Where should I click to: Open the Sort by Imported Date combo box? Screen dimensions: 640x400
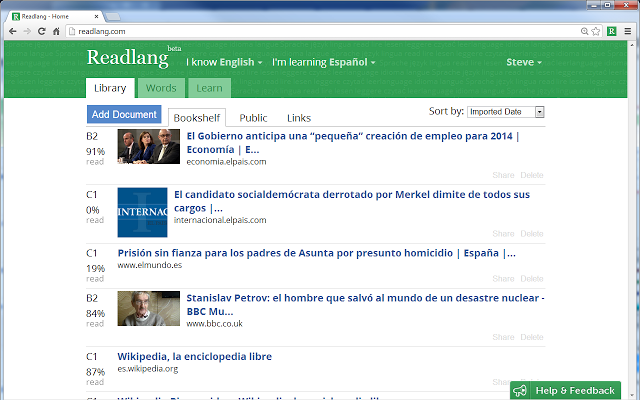tap(505, 112)
